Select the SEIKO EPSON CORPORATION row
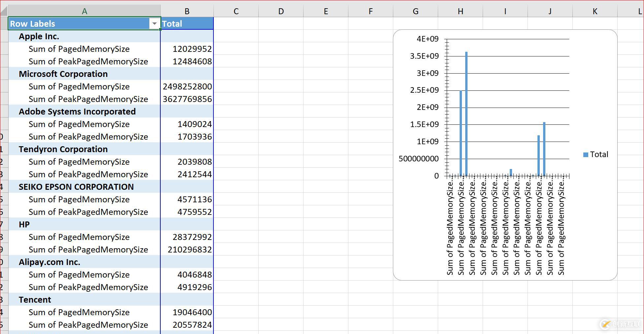This screenshot has height=334, width=644. (x=84, y=187)
